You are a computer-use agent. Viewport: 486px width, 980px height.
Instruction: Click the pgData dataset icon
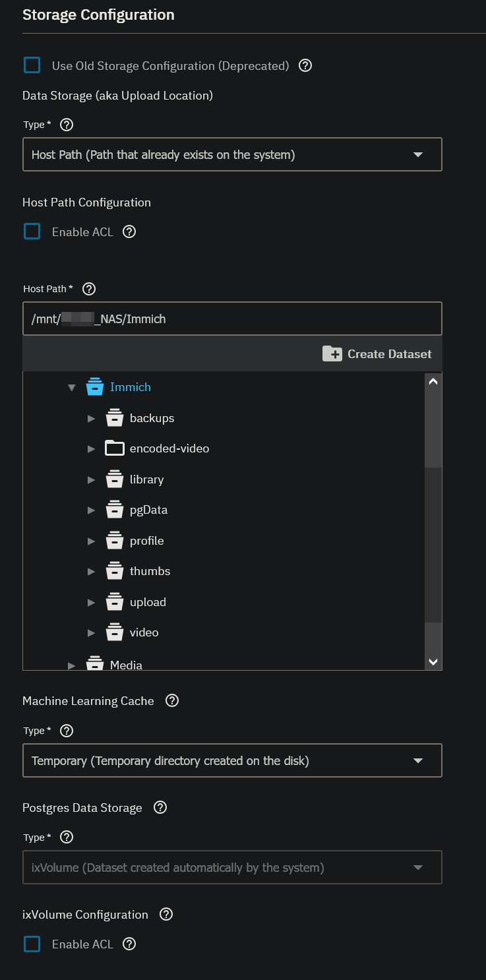click(x=115, y=510)
